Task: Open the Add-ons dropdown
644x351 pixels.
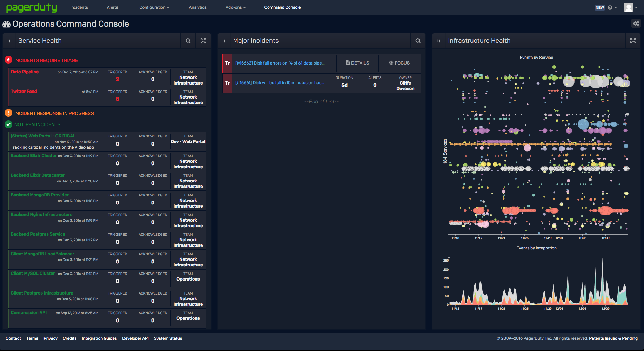Action: 235,7
